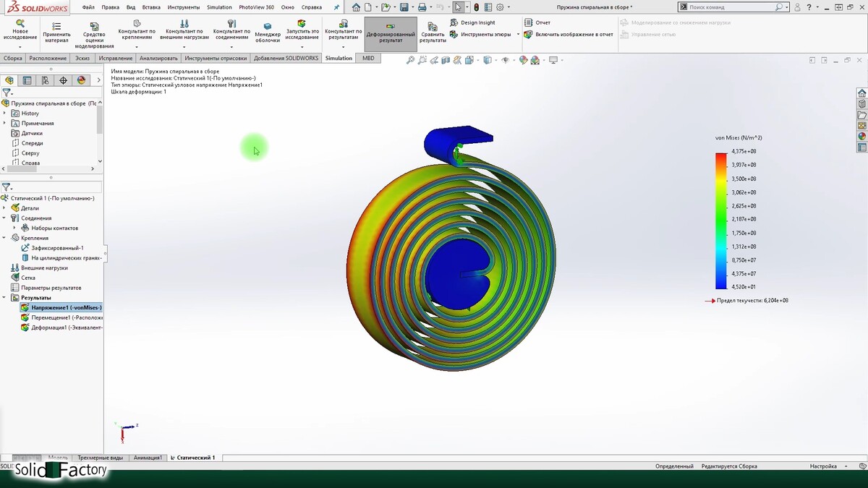
Task: Click Сравнить результаты icon
Action: point(433,33)
